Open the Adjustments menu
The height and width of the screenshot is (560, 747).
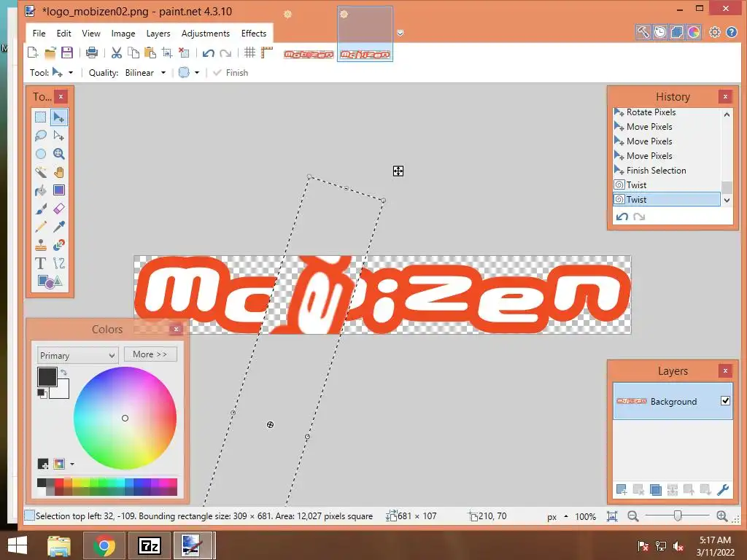pyautogui.click(x=205, y=34)
